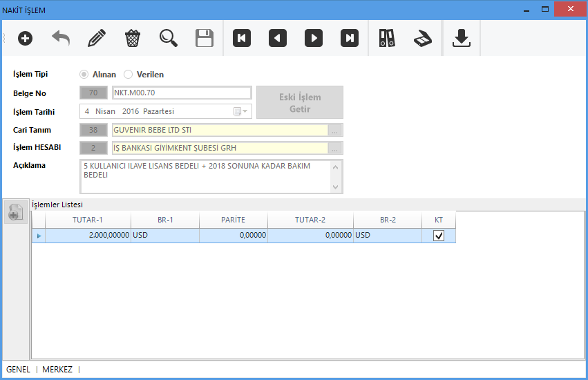The image size is (588, 380).
Task: Open search with the magnifier icon
Action: pos(169,38)
